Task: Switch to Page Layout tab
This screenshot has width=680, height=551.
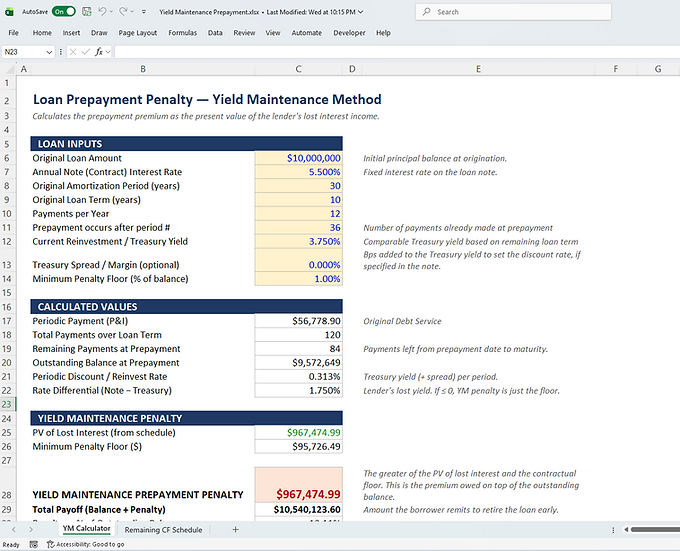Action: tap(137, 33)
